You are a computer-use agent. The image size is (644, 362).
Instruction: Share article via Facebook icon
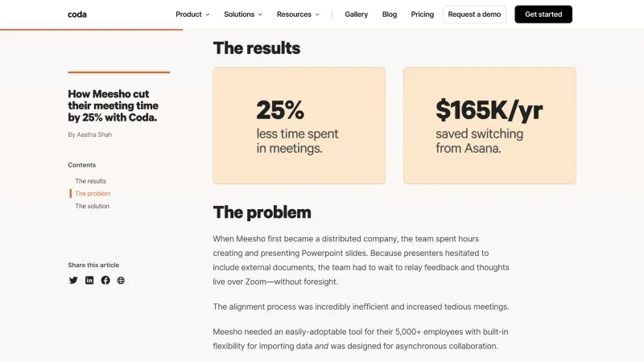tap(105, 280)
